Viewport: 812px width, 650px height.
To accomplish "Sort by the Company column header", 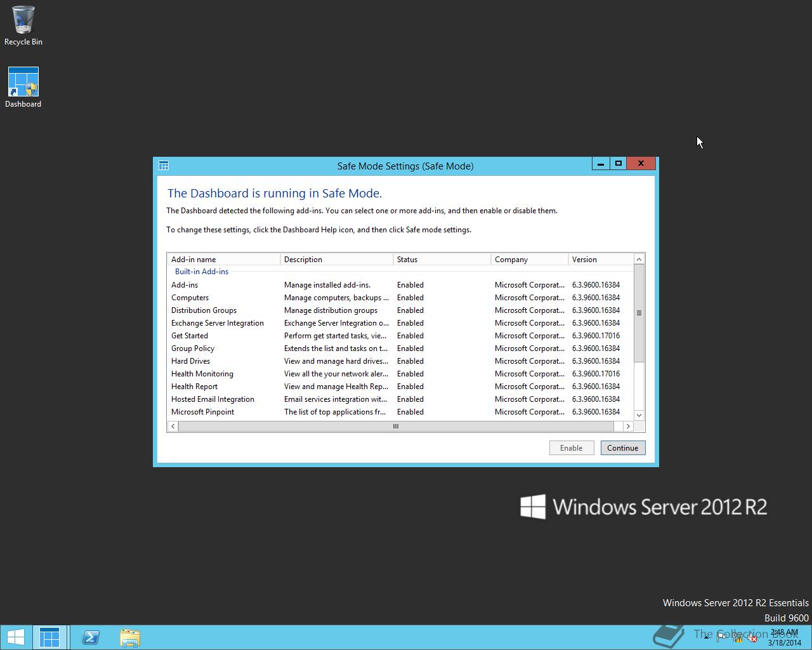I will point(530,259).
